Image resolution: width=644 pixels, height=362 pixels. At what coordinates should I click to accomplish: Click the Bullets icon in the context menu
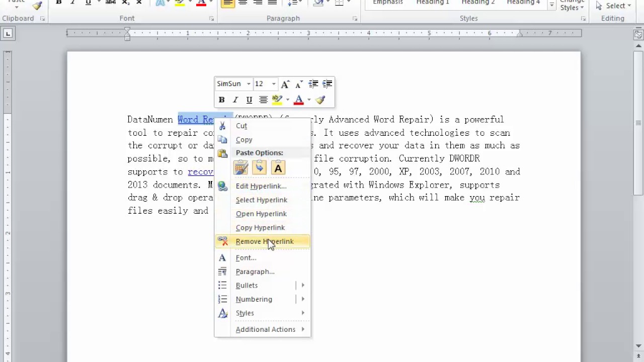pyautogui.click(x=222, y=285)
